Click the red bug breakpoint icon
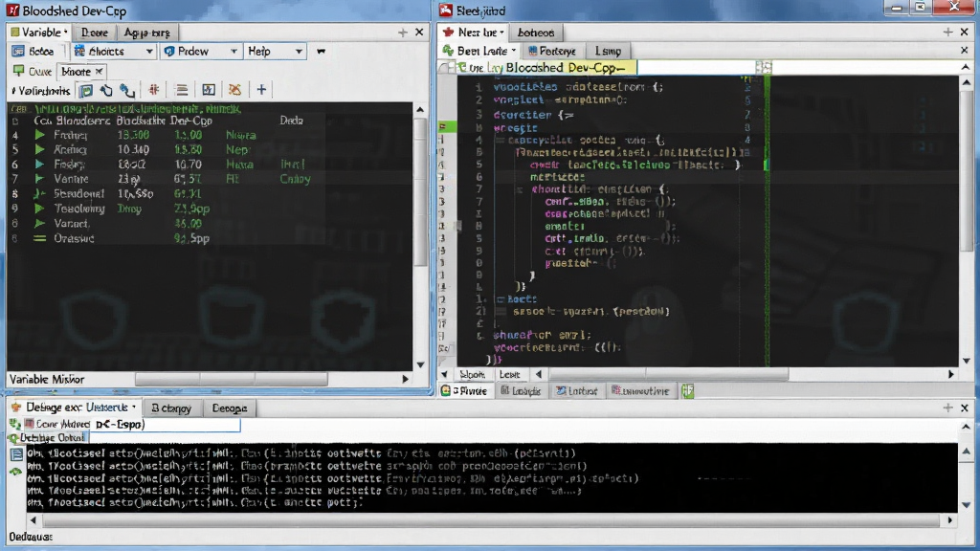Screen dimensions: 980x551 (154, 90)
